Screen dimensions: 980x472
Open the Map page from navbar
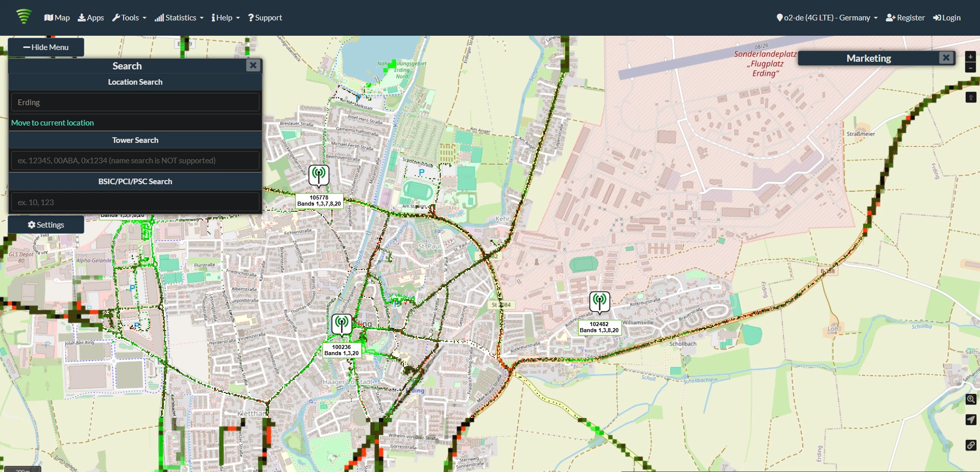click(x=57, y=18)
